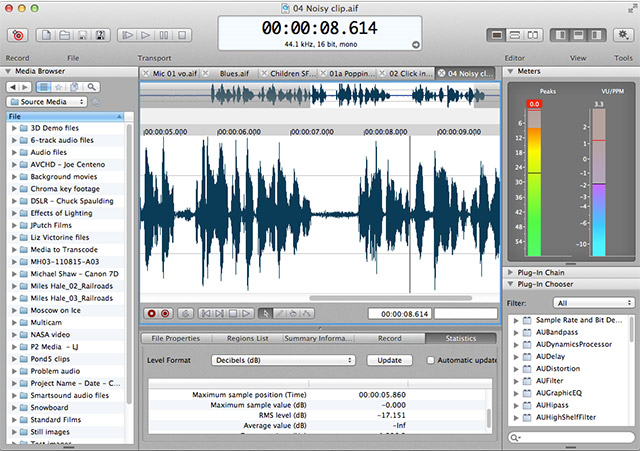Click the 00:00:08.614 position field

[400, 314]
